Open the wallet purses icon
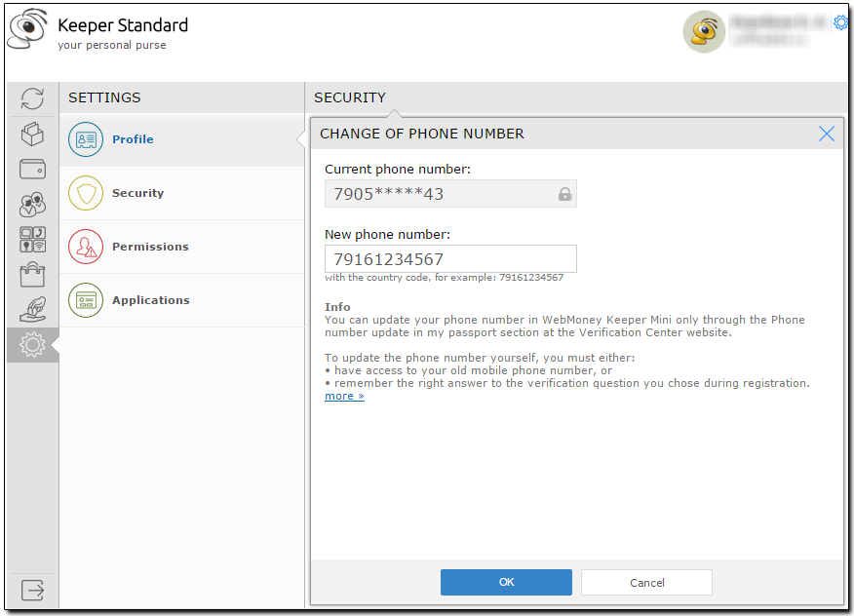The width and height of the screenshot is (854, 616). coord(32,170)
